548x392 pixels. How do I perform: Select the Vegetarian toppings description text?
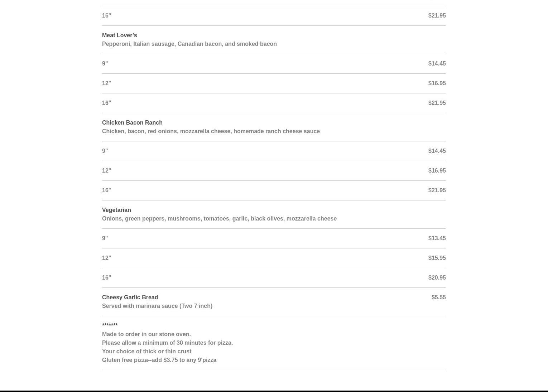click(x=219, y=218)
